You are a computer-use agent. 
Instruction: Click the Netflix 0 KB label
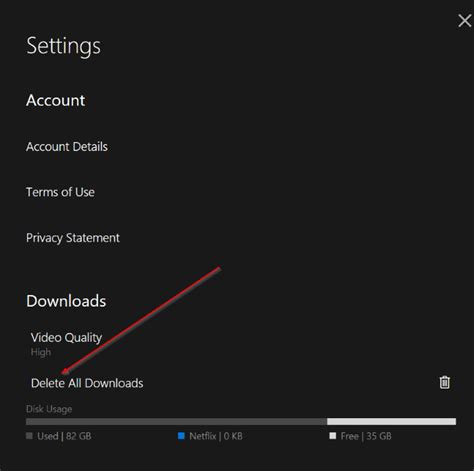coord(216,436)
